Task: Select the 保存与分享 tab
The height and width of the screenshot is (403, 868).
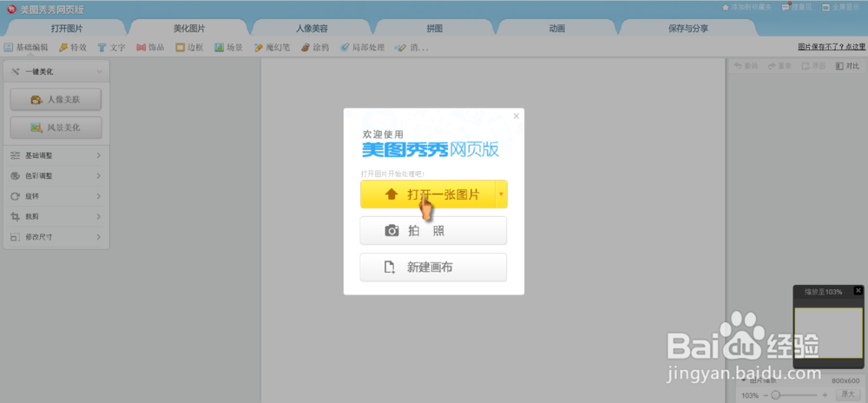Action: (688, 29)
